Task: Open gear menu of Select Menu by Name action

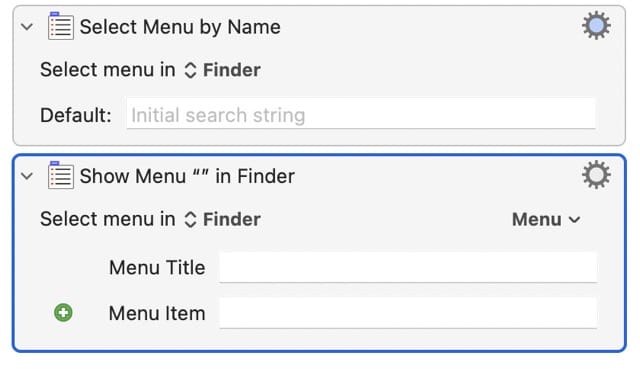Action: click(x=596, y=26)
